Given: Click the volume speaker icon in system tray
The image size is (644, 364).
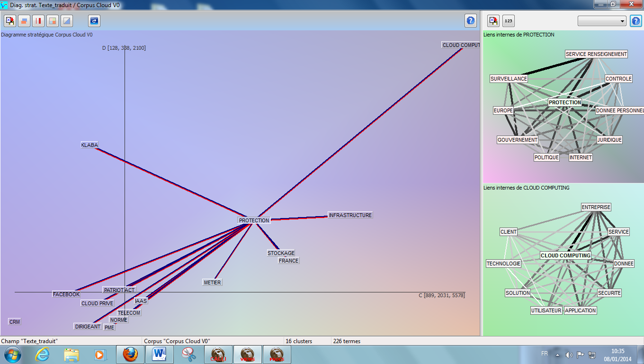Looking at the screenshot, I should [x=569, y=355].
